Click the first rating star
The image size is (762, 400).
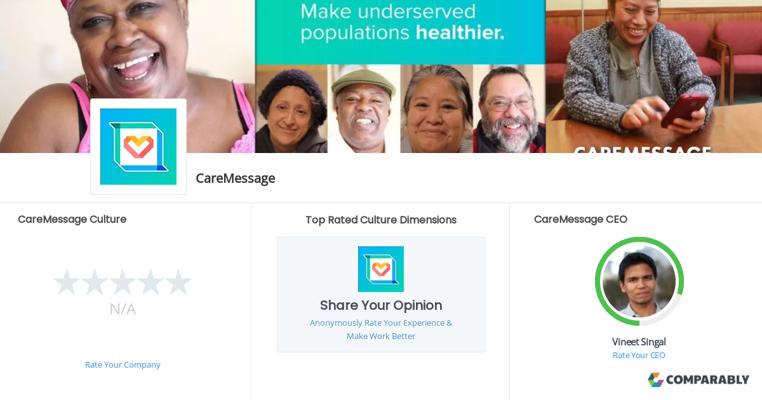tap(66, 282)
